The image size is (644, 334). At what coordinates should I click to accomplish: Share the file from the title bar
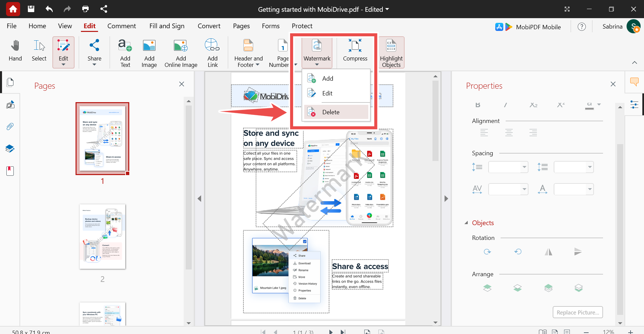(103, 9)
